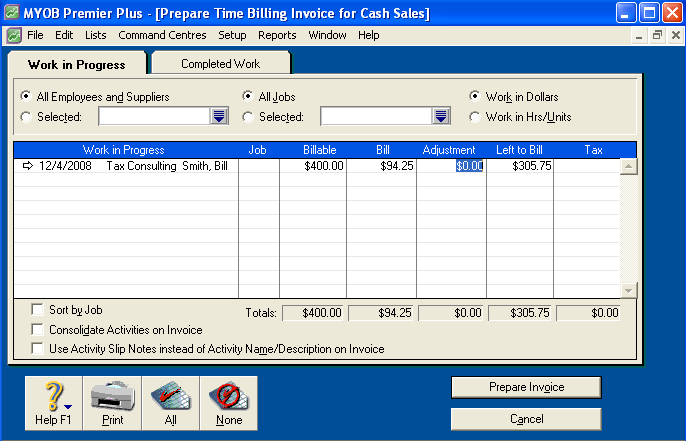Select All slips with the All icon
The image size is (686, 441).
(171, 403)
